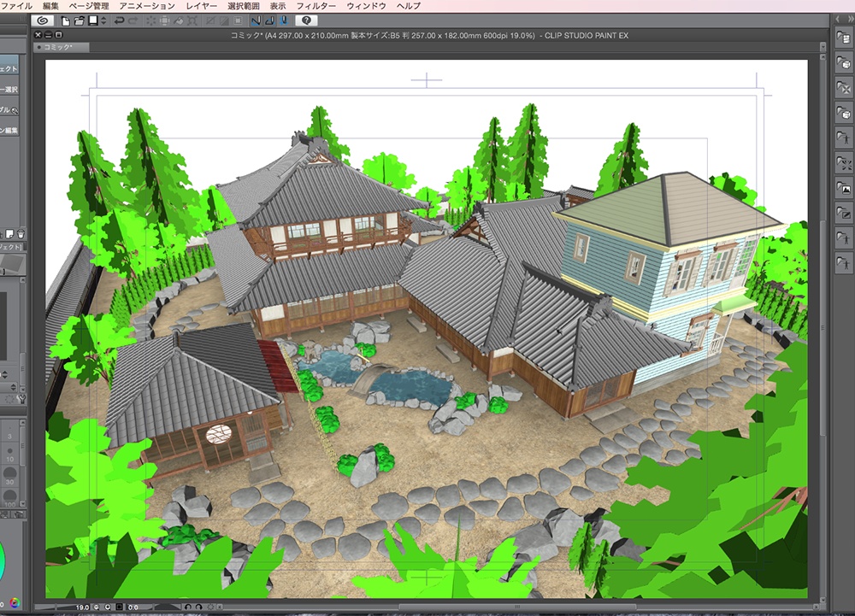The height and width of the screenshot is (616, 855).
Task: Click the zoom-in magnifier icon in the bottom status bar
Action: pyautogui.click(x=107, y=607)
